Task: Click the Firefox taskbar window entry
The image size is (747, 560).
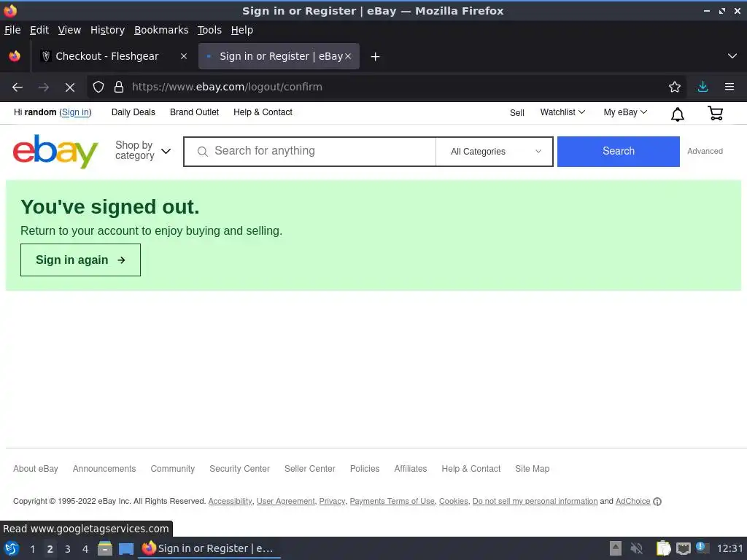Action: tap(209, 548)
